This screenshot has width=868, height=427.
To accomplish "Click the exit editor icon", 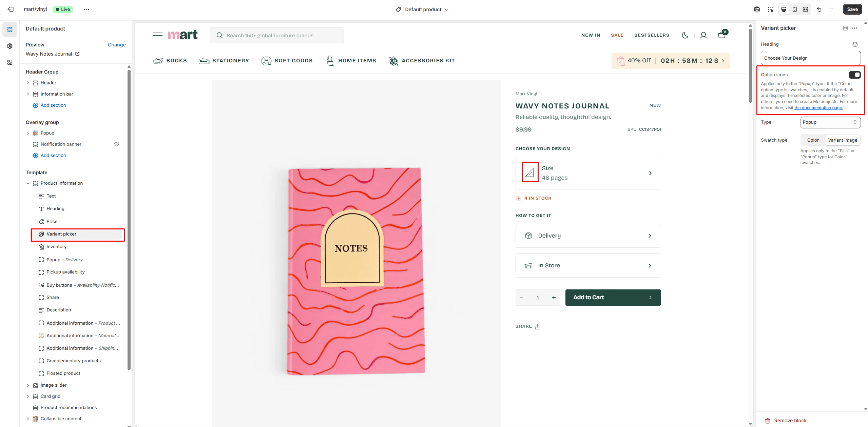I will click(11, 9).
